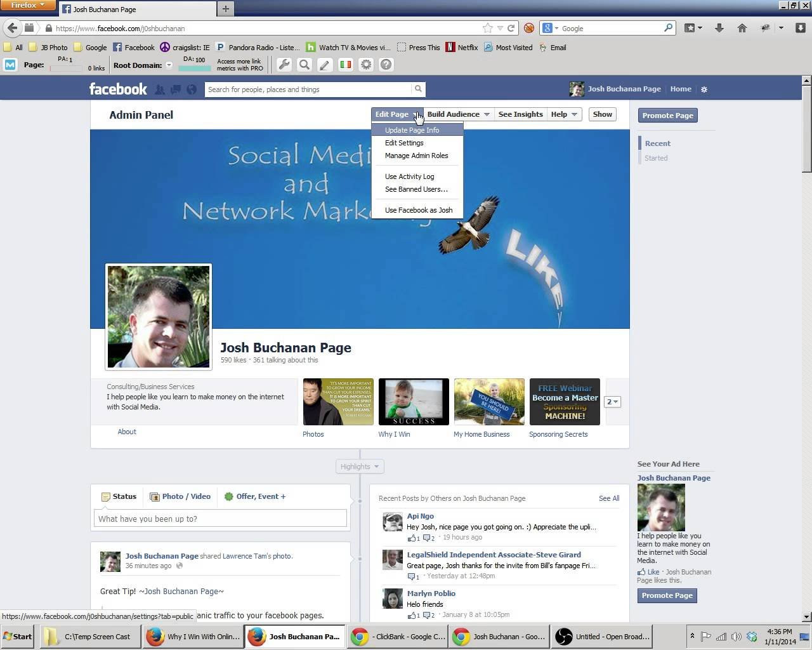
Task: Bookmark page with the star icon
Action: tap(487, 28)
